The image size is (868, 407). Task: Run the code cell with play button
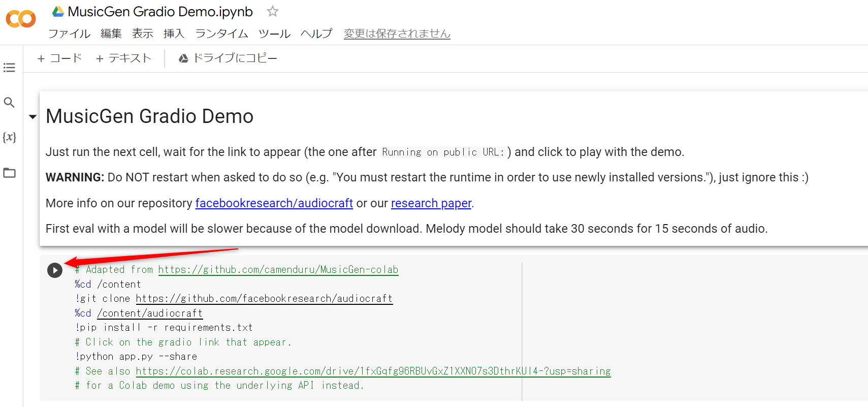(55, 270)
